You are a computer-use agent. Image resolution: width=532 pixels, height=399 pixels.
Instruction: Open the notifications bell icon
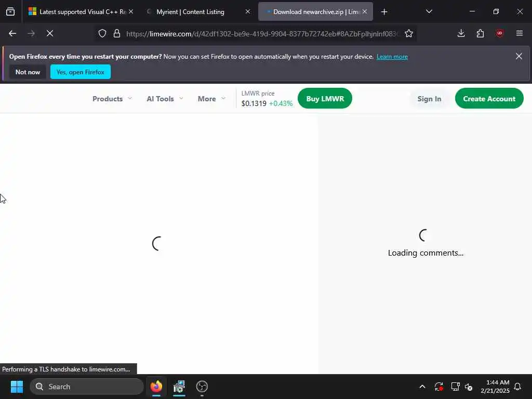tap(518, 387)
